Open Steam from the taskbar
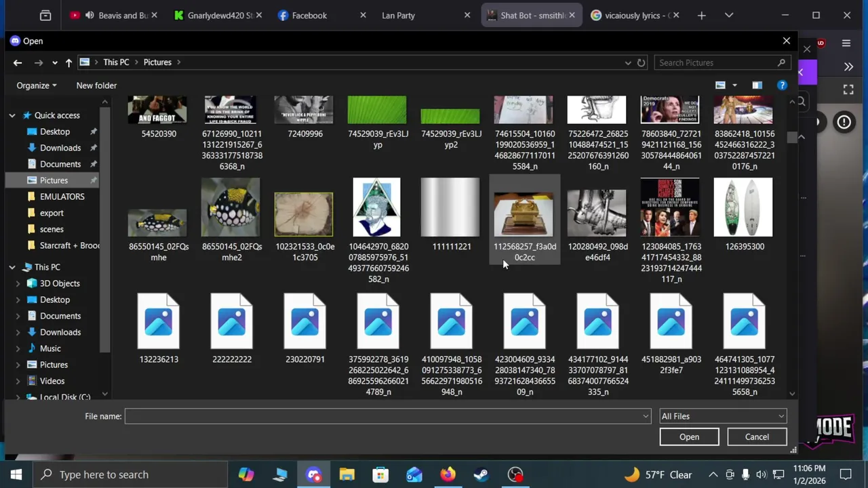 [481, 474]
